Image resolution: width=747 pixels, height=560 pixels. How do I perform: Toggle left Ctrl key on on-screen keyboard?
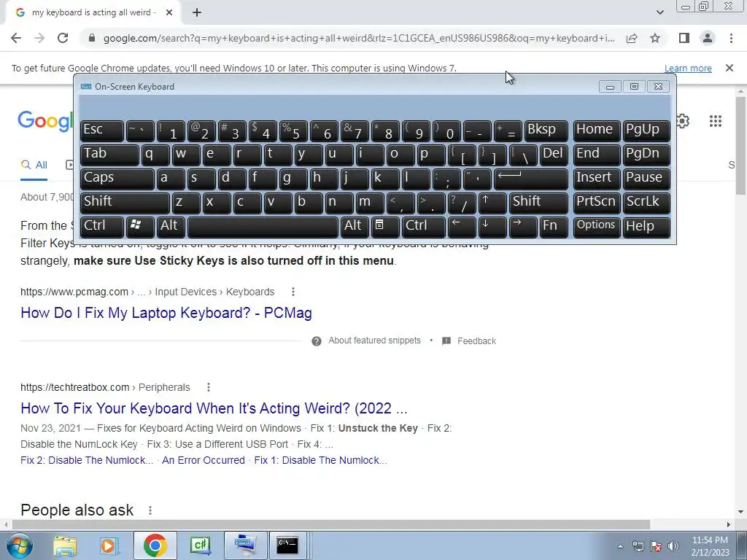(102, 227)
